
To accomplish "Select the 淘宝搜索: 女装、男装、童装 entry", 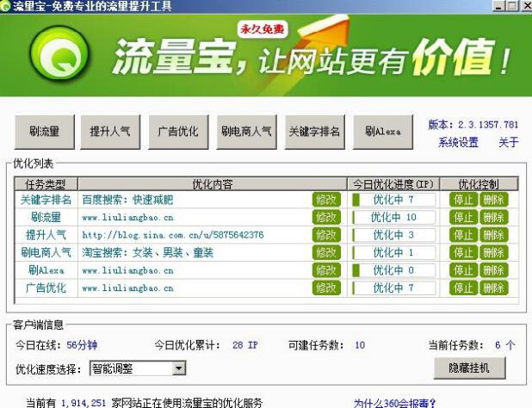I will pyautogui.click(x=147, y=253).
